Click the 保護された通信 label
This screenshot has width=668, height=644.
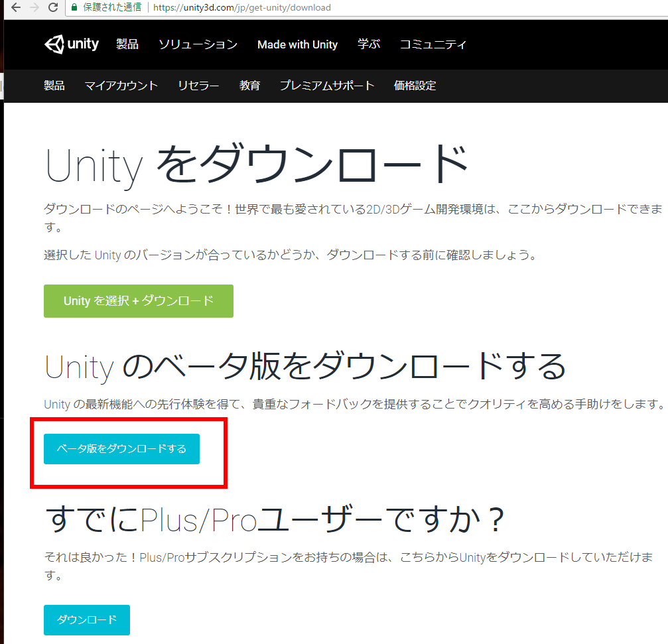(112, 7)
